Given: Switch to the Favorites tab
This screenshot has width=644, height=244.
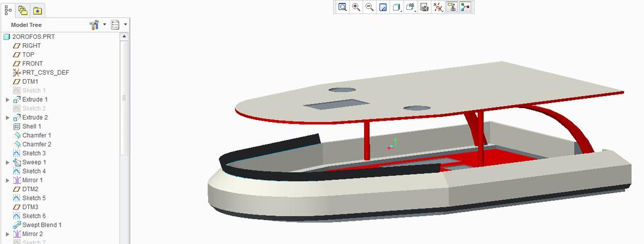Looking at the screenshot, I should 37,10.
